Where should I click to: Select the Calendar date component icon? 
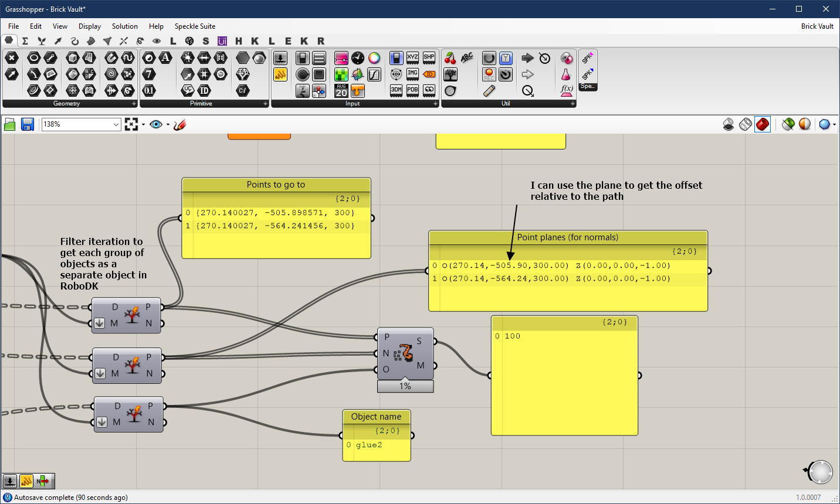click(341, 91)
